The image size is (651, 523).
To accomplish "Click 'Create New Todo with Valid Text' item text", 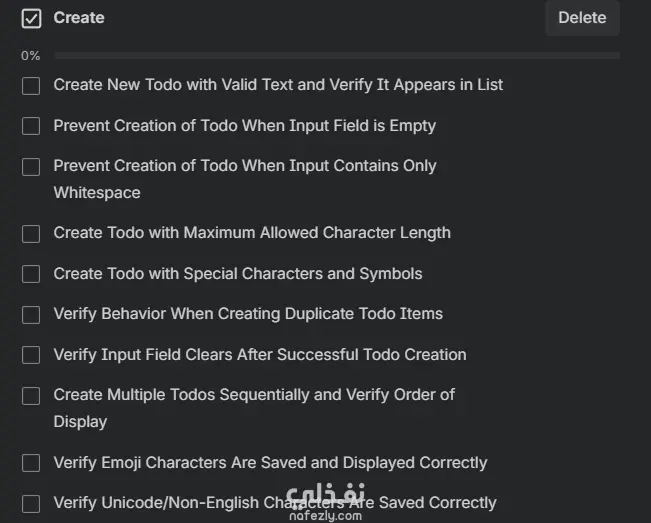I will coord(278,85).
